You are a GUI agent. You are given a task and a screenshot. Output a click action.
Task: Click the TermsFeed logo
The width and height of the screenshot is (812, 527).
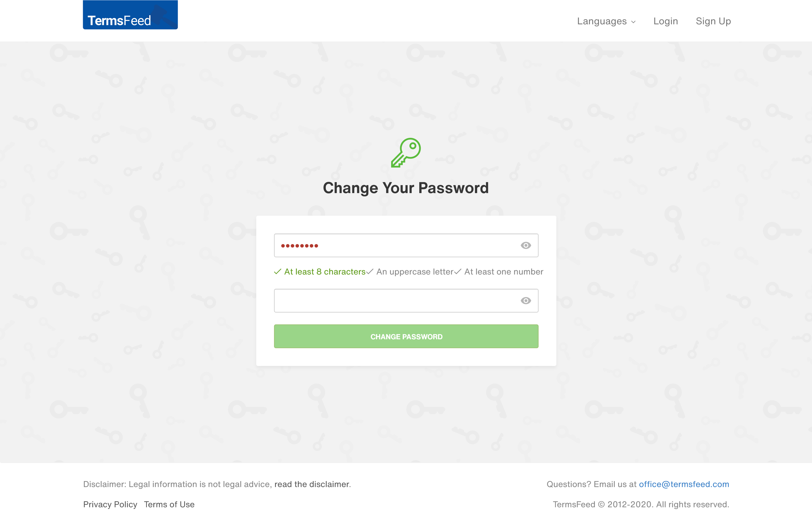(x=130, y=15)
